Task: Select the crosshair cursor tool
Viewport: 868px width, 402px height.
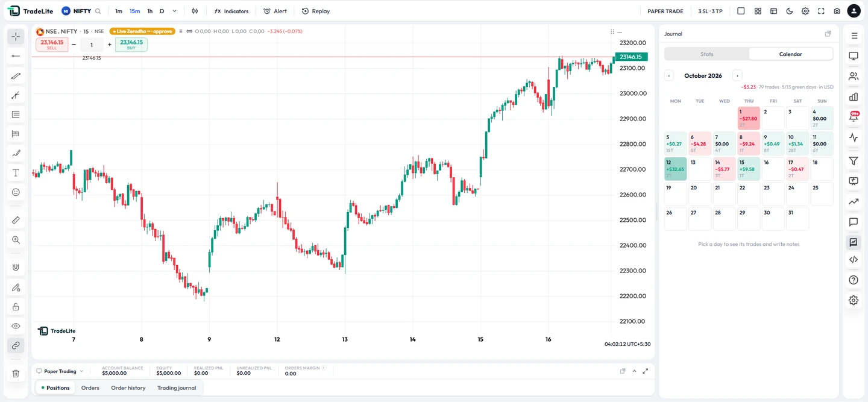Action: coord(16,37)
